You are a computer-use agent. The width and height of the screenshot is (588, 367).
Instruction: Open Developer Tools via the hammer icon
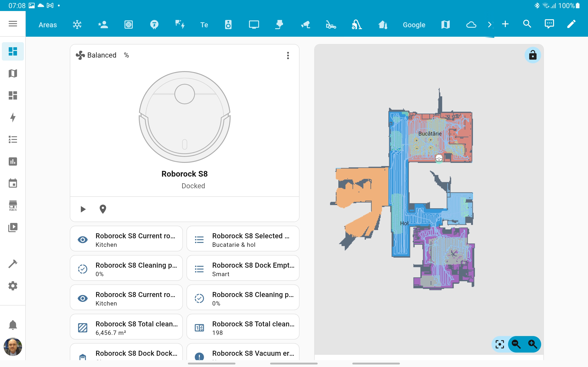click(13, 263)
